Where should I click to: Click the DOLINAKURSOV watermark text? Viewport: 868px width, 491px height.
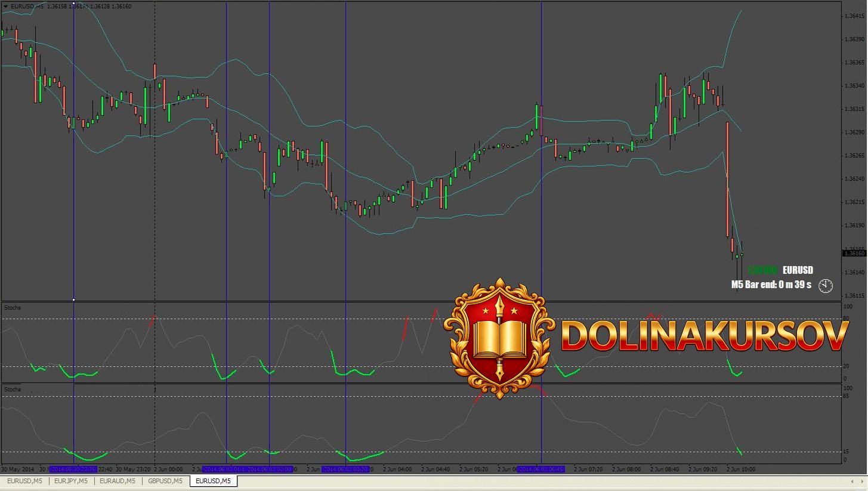[x=704, y=336]
